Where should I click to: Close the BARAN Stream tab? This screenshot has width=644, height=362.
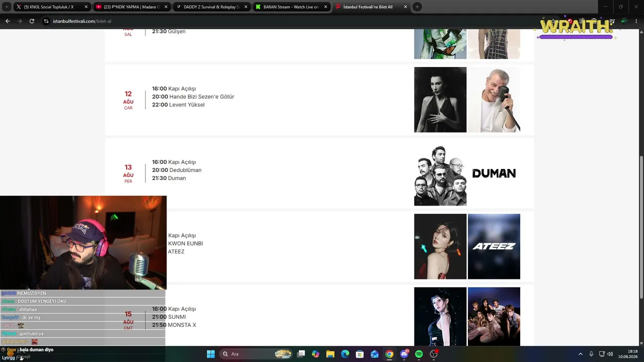pos(326,7)
